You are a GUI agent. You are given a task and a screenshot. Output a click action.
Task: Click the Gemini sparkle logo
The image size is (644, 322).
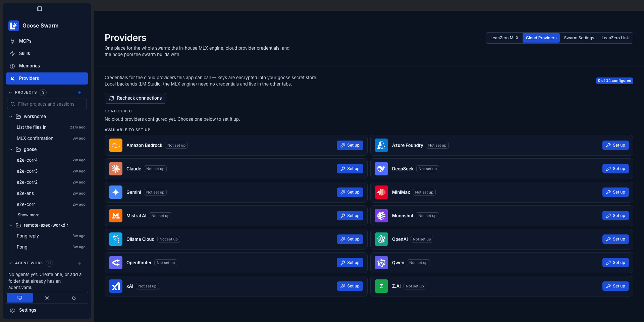(x=116, y=192)
